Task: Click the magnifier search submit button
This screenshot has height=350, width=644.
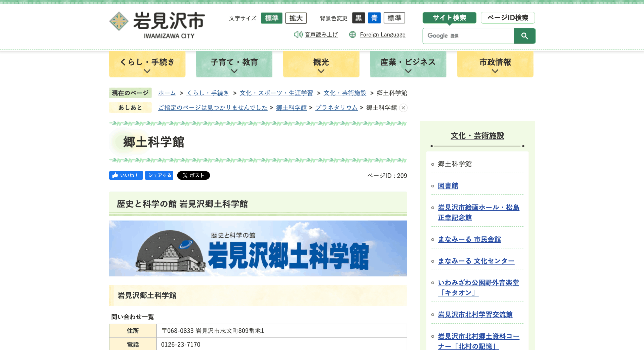Action: 525,36
